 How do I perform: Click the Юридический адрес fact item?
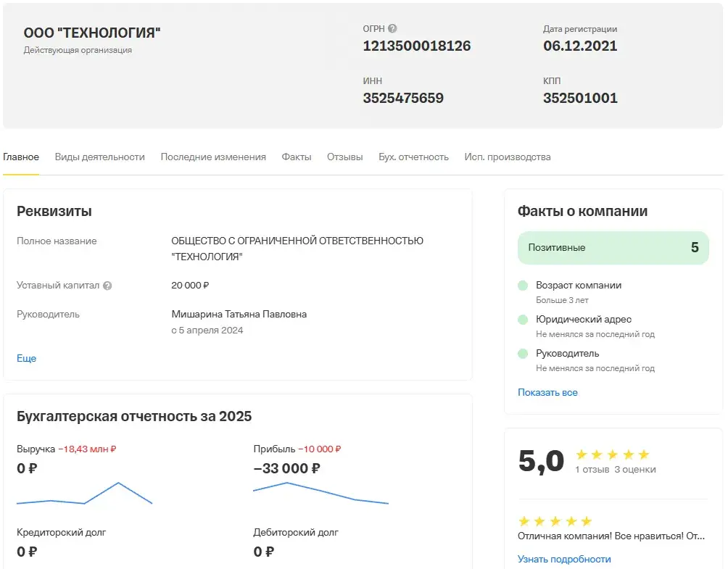click(595, 325)
